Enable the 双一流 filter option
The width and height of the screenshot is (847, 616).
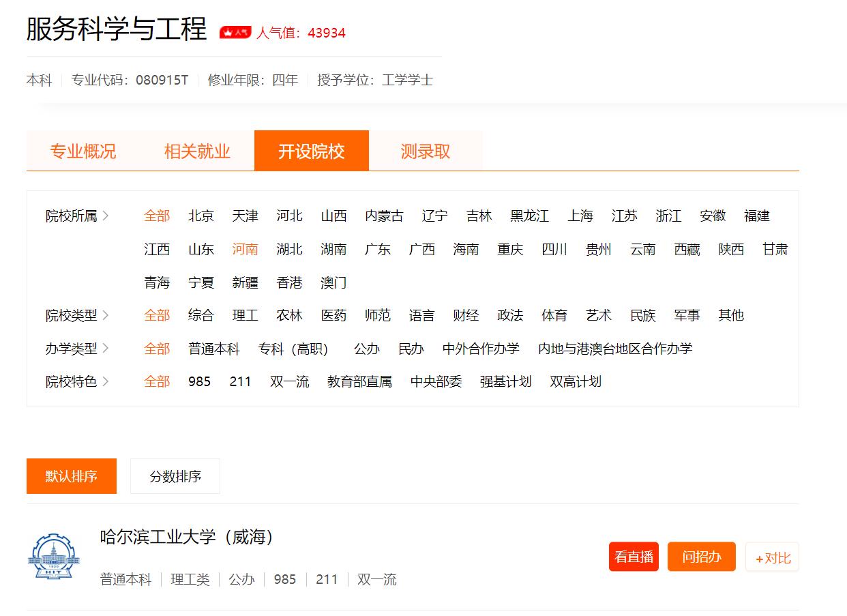click(x=288, y=381)
